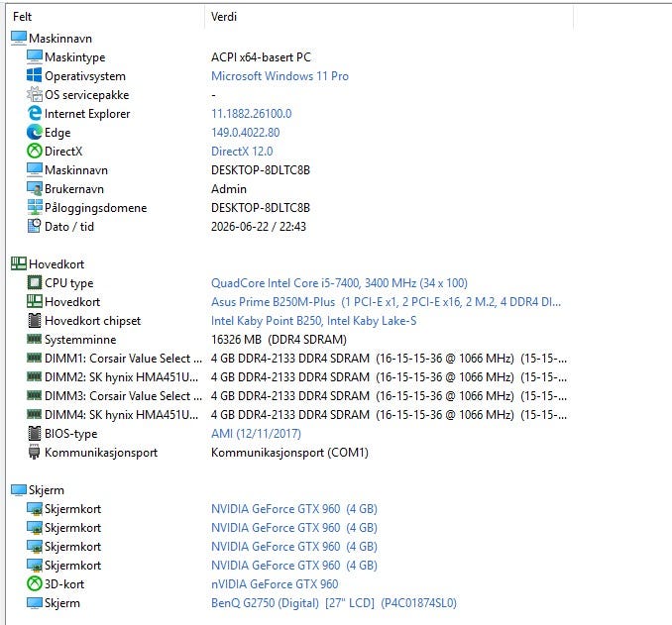Image resolution: width=672 pixels, height=625 pixels.
Task: Select the 2026-06-22 / 22:43 value
Action: 259,227
